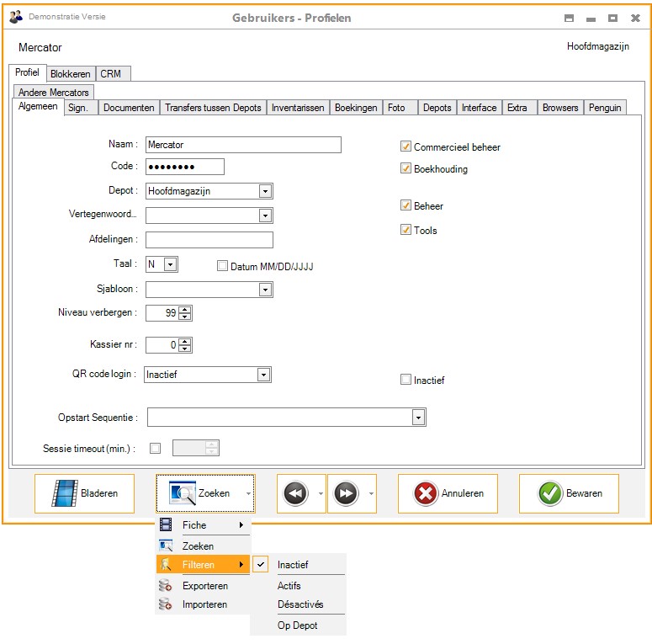The height and width of the screenshot is (644, 652).
Task: Choose Exporteren from the popup menu
Action: (x=204, y=586)
